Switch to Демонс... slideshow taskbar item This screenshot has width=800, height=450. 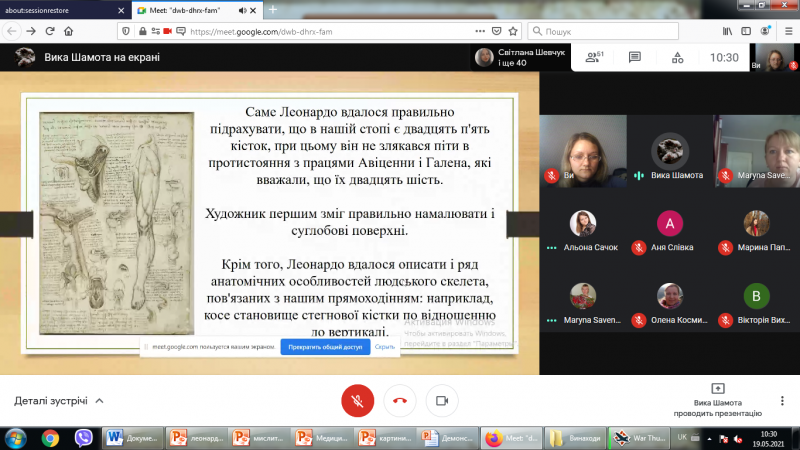coord(448,438)
